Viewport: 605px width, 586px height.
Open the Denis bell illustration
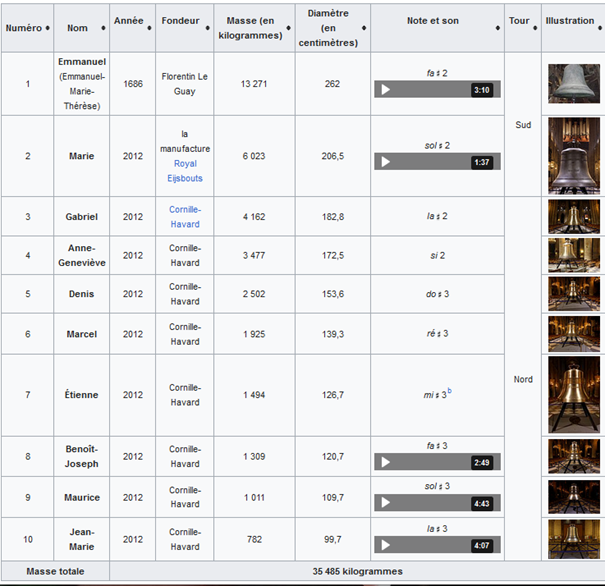click(574, 293)
